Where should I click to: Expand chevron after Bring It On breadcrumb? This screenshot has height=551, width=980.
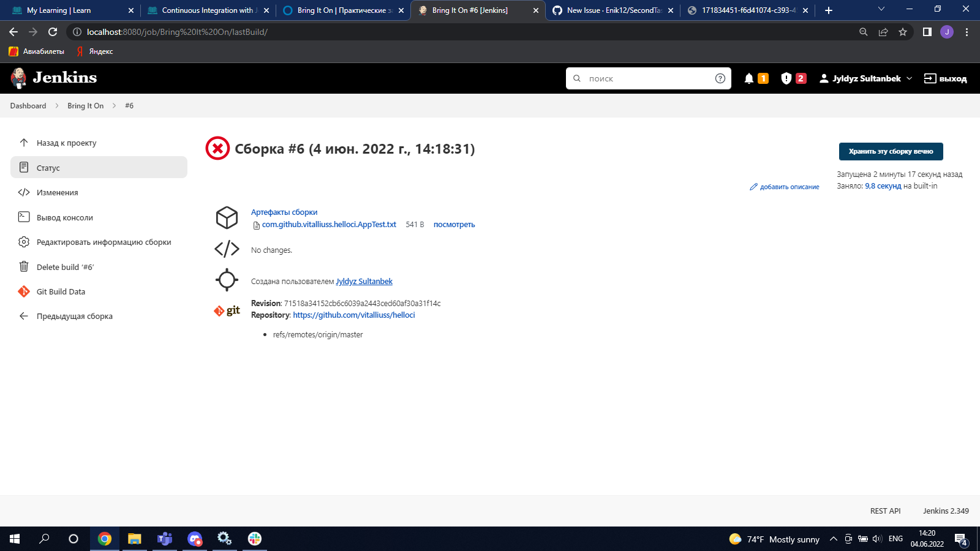[x=114, y=106]
